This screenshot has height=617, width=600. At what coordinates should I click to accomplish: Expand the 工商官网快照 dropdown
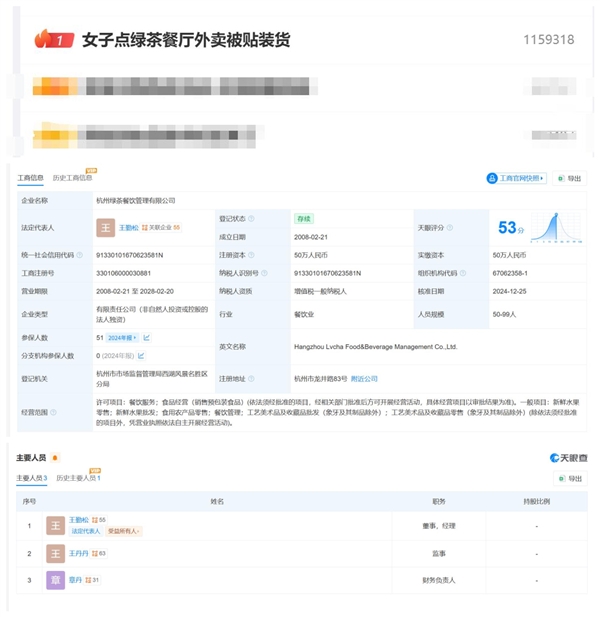[x=516, y=178]
